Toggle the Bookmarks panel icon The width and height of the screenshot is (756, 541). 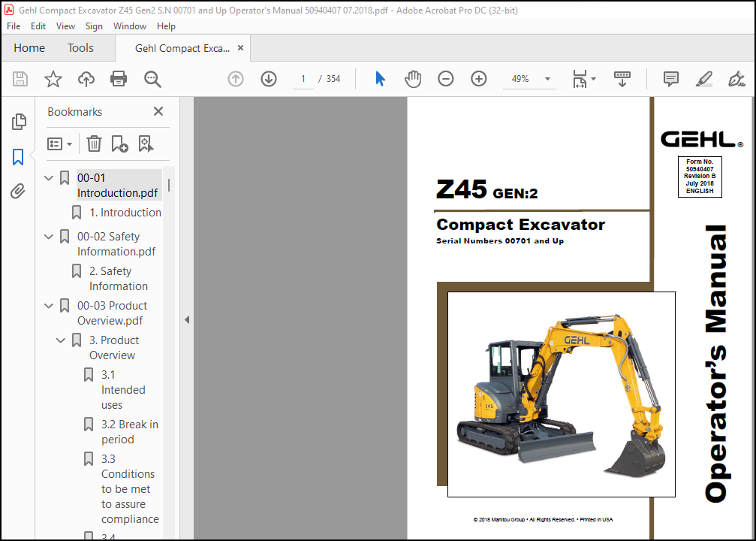(18, 157)
